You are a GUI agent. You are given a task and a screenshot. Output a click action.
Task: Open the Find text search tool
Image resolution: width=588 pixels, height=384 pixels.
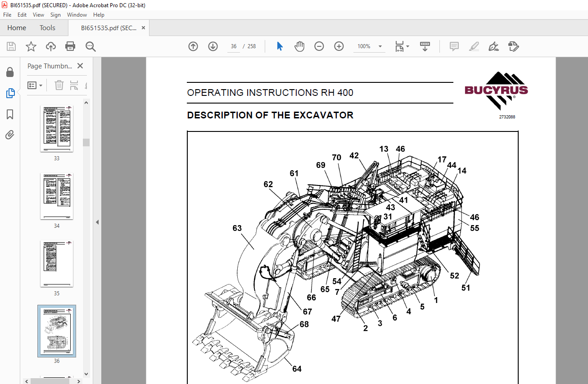(91, 46)
